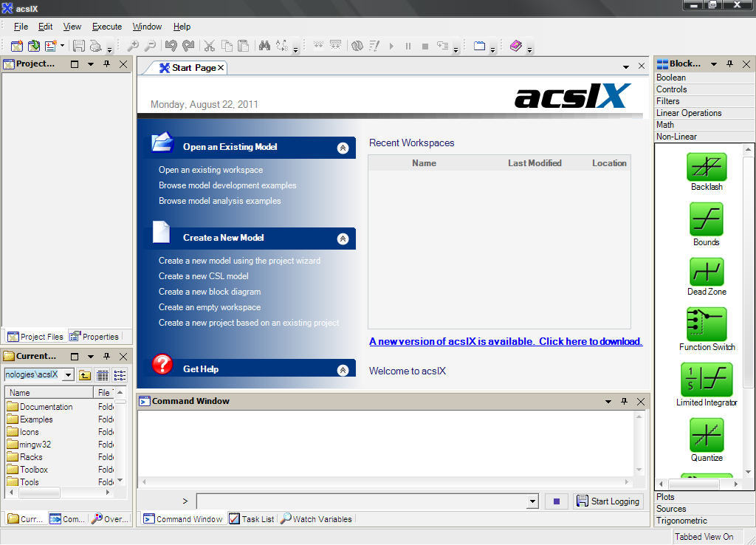This screenshot has width=756, height=545.
Task: Click the New project toolbar icon
Action: pos(17,46)
